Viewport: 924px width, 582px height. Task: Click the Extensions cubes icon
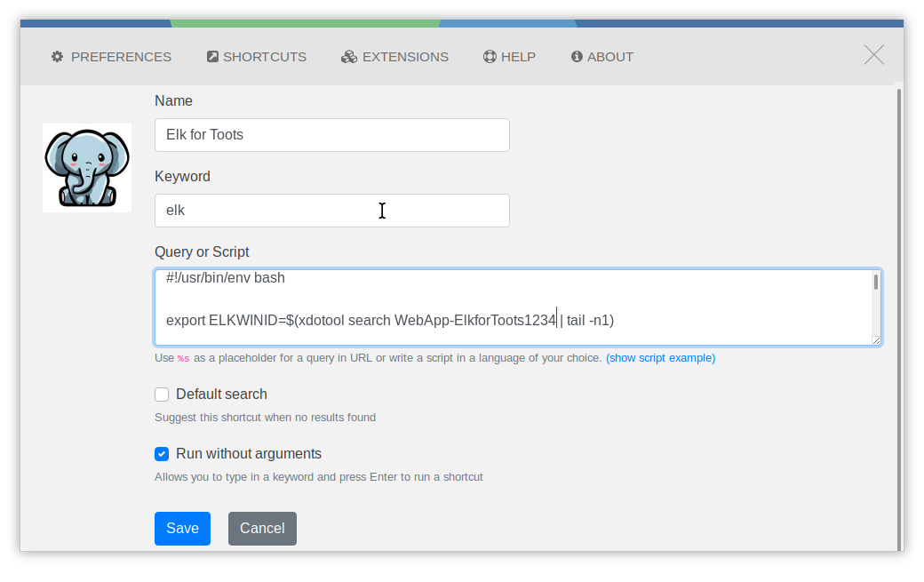click(349, 57)
